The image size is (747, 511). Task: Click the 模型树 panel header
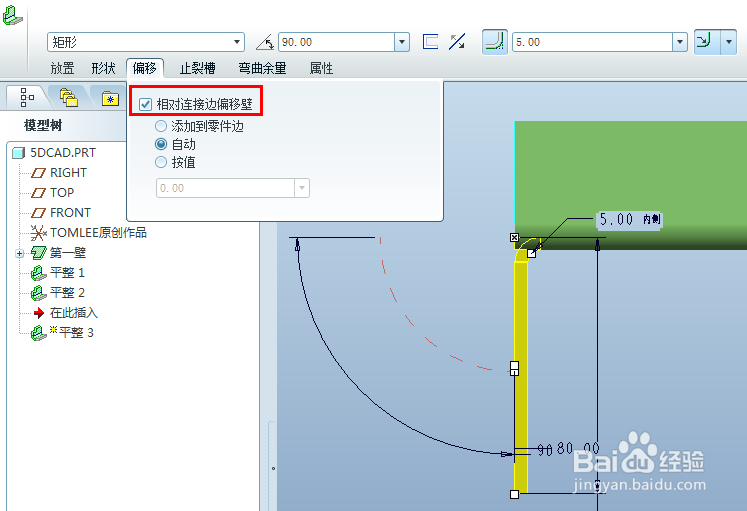pyautogui.click(x=43, y=125)
